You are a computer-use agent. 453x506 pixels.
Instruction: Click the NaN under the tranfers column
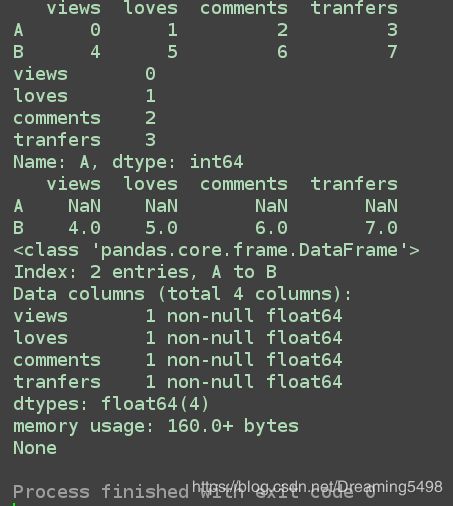[x=381, y=206]
